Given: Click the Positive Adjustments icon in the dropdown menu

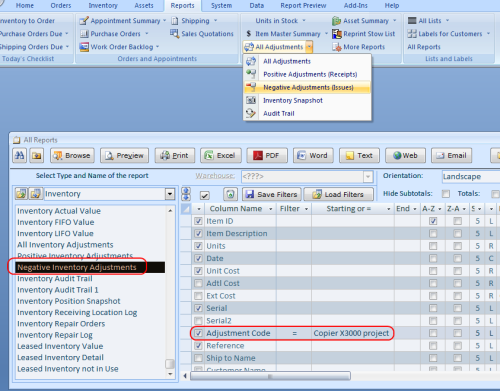Looking at the screenshot, I should [251, 74].
